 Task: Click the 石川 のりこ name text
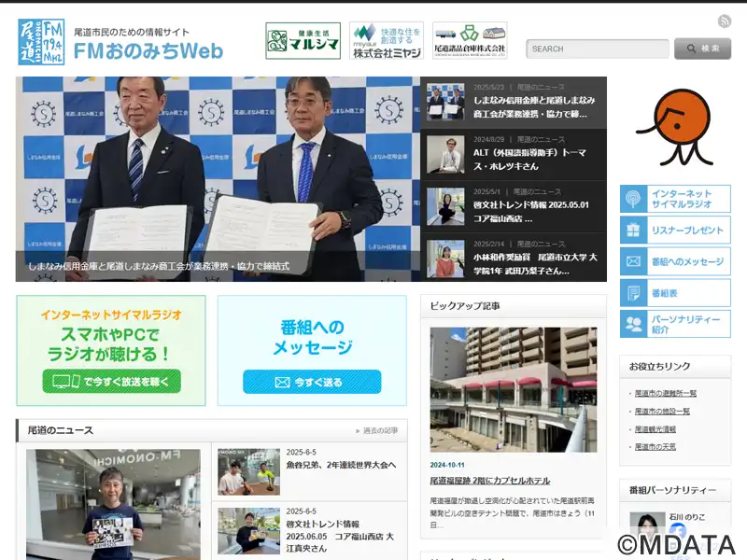pos(687,517)
